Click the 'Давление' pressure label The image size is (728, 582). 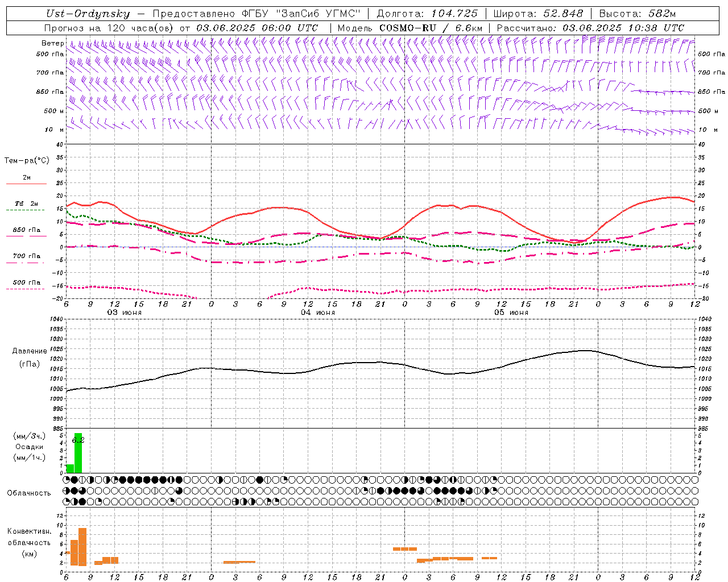[30, 351]
